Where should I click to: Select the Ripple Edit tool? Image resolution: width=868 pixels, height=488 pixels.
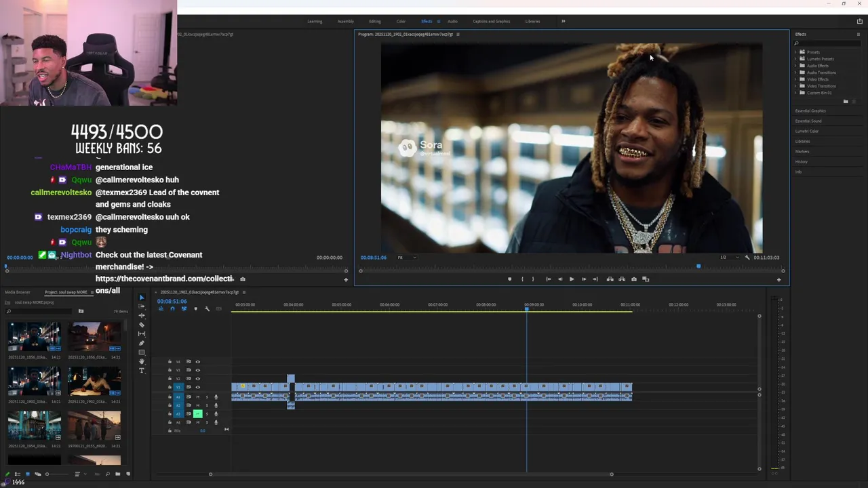click(142, 315)
